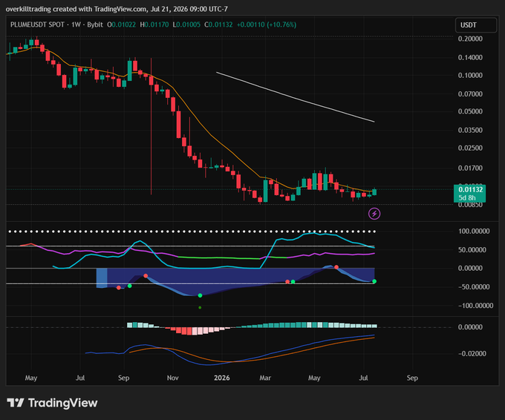The width and height of the screenshot is (505, 420).
Task: Click the low price value 0.01005
Action: [189, 24]
